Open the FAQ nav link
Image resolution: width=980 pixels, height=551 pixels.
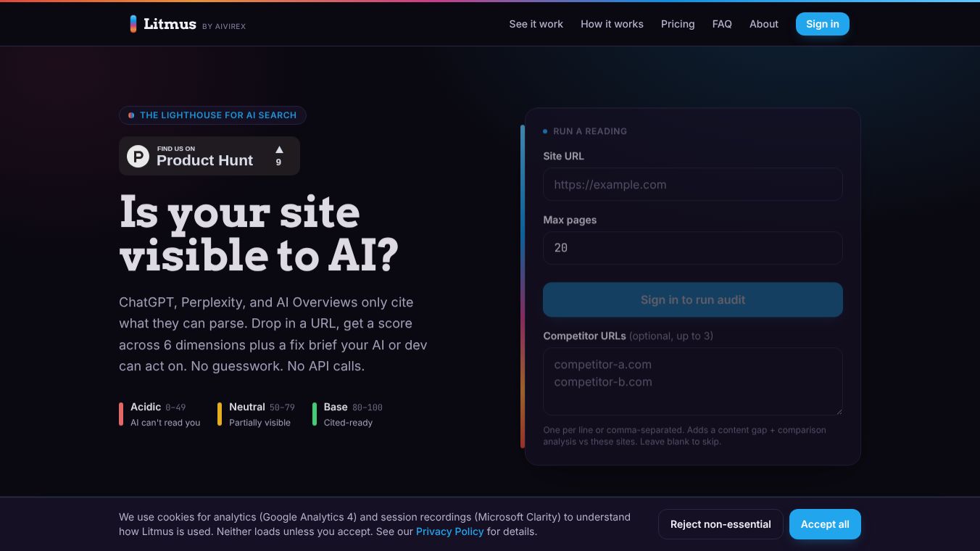(722, 24)
